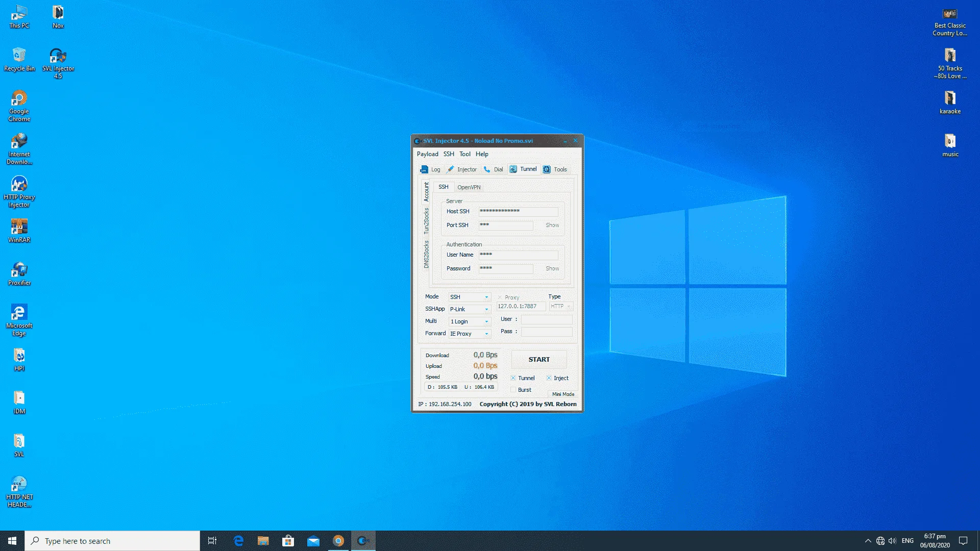980x551 pixels.
Task: Focus the proxy Pass field
Action: 546,332
